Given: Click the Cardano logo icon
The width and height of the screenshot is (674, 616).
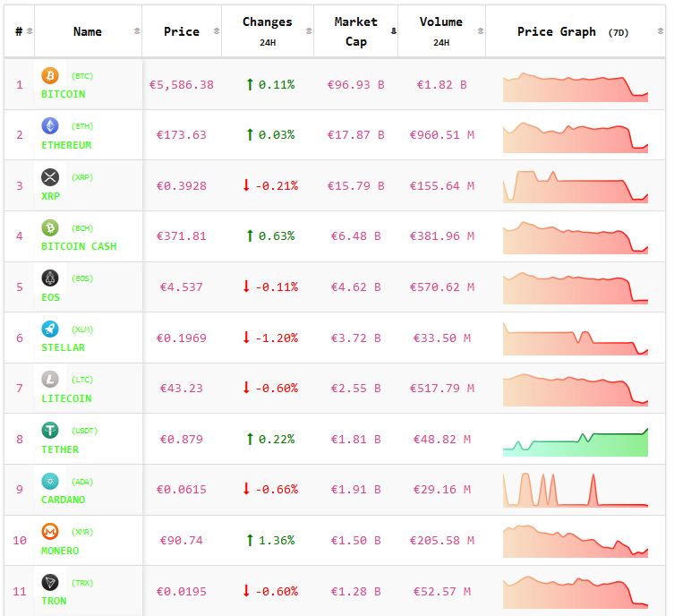Looking at the screenshot, I should (50, 481).
